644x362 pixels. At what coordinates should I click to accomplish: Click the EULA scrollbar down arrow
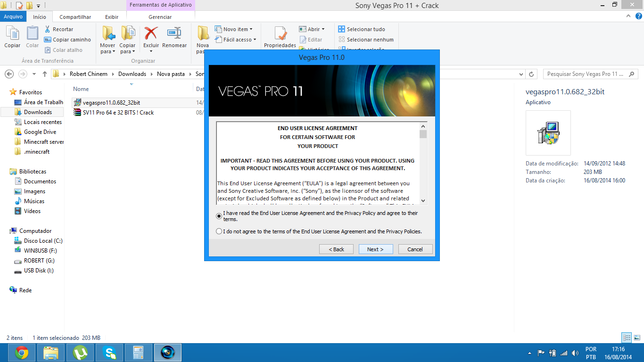click(423, 200)
